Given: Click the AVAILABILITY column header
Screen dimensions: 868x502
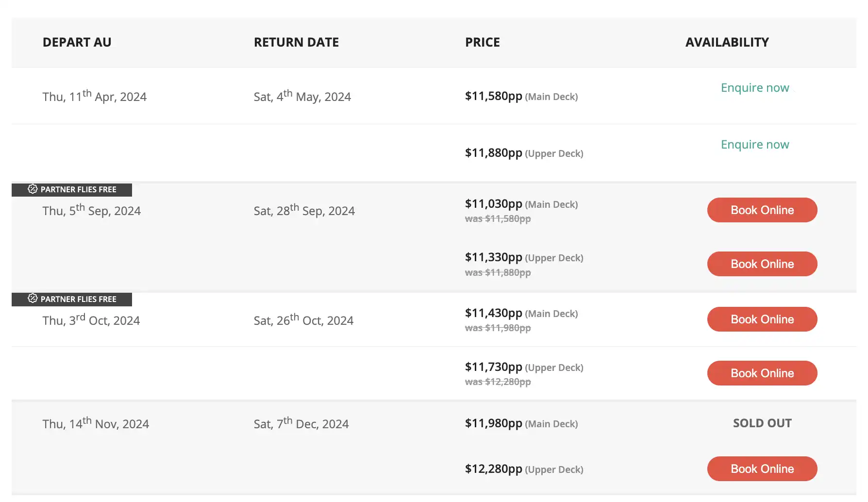Looking at the screenshot, I should tap(727, 42).
